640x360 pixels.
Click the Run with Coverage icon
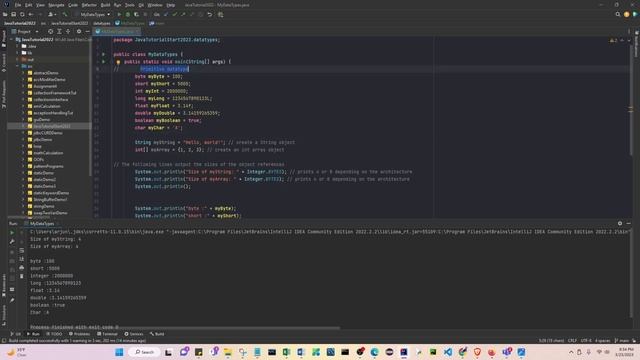pos(136,14)
